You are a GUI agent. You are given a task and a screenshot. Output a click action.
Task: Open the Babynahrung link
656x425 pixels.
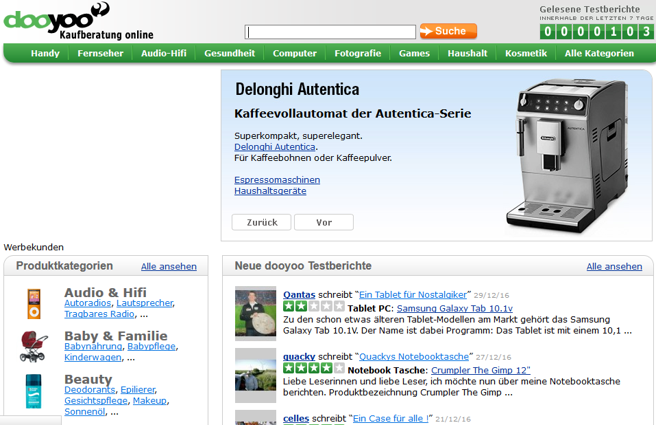click(93, 346)
